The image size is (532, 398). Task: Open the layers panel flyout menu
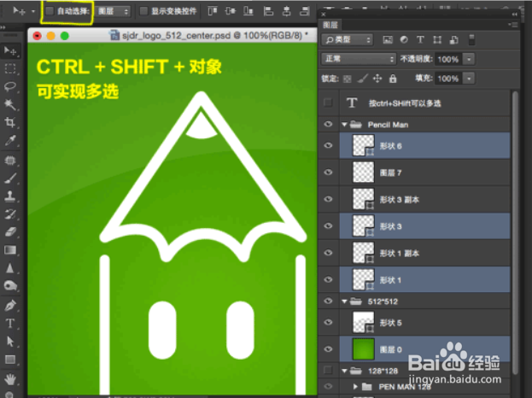click(x=513, y=25)
